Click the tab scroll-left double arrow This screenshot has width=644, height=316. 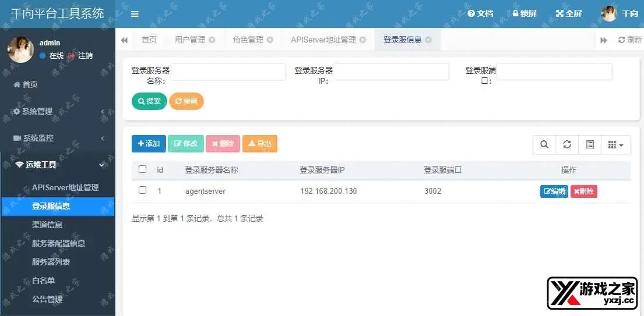(x=125, y=40)
